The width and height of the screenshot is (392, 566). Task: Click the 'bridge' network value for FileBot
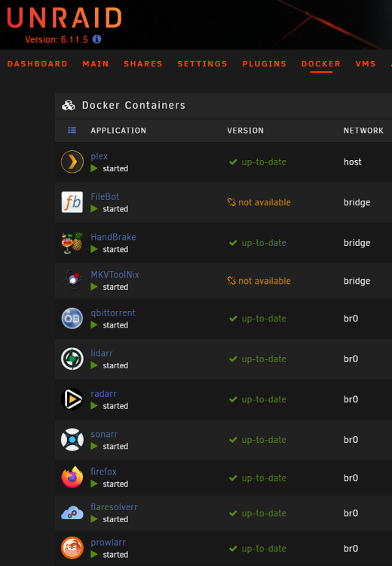point(357,202)
